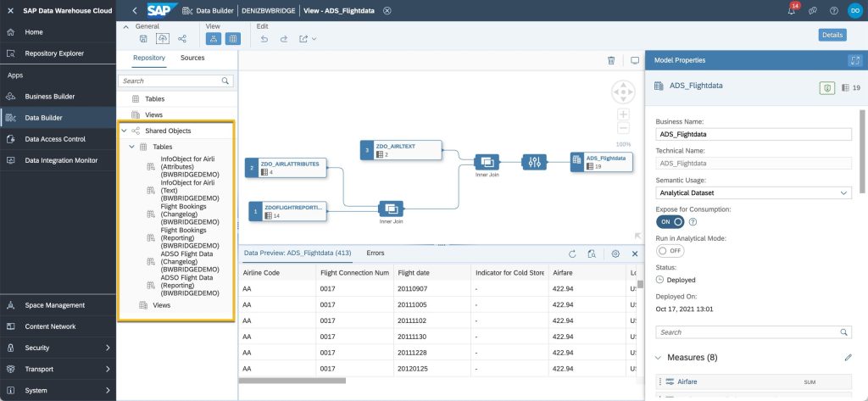
Task: Collapse the Measures (8) section
Action: pyautogui.click(x=658, y=358)
